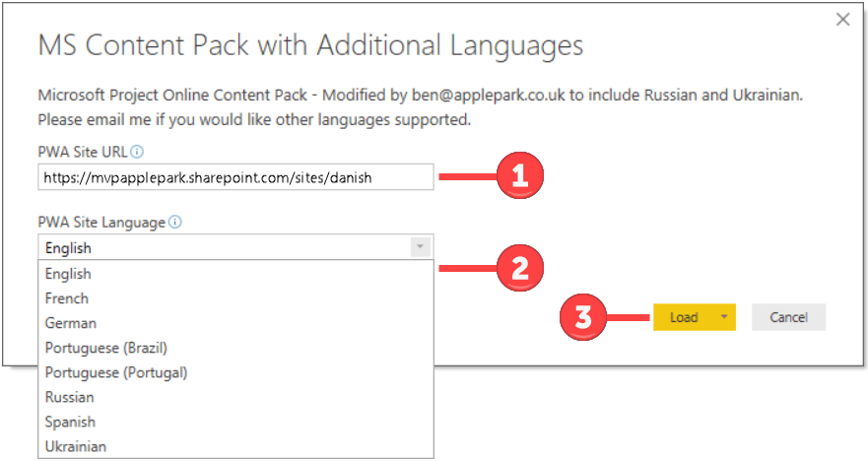Pick Portuguese (Portugal) from the list
The image size is (868, 461).
pos(235,372)
